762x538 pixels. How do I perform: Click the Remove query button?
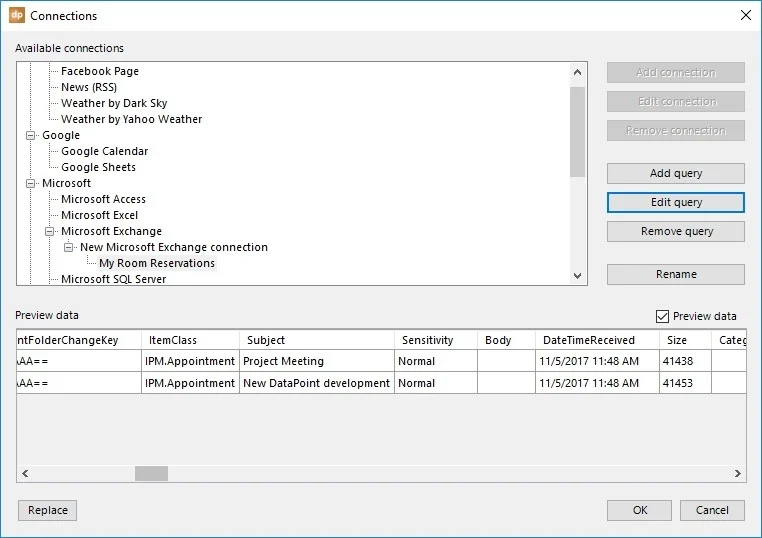675,231
